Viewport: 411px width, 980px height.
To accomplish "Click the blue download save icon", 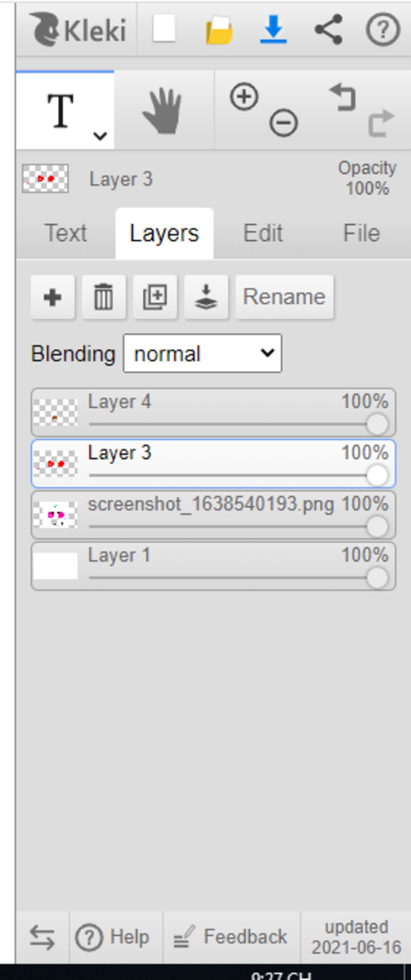I will (x=273, y=29).
